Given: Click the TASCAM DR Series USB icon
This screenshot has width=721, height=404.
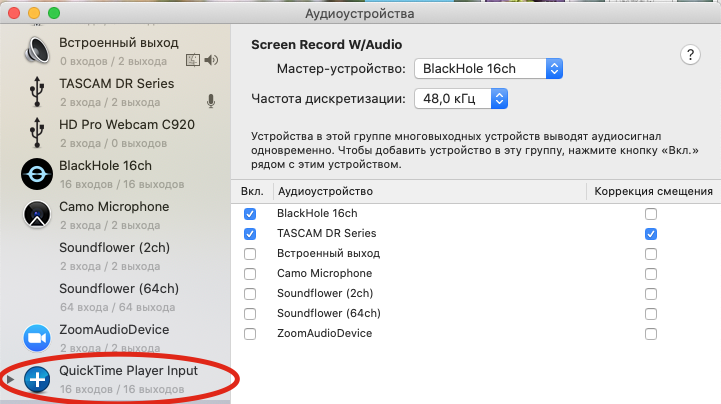Looking at the screenshot, I should [37, 91].
